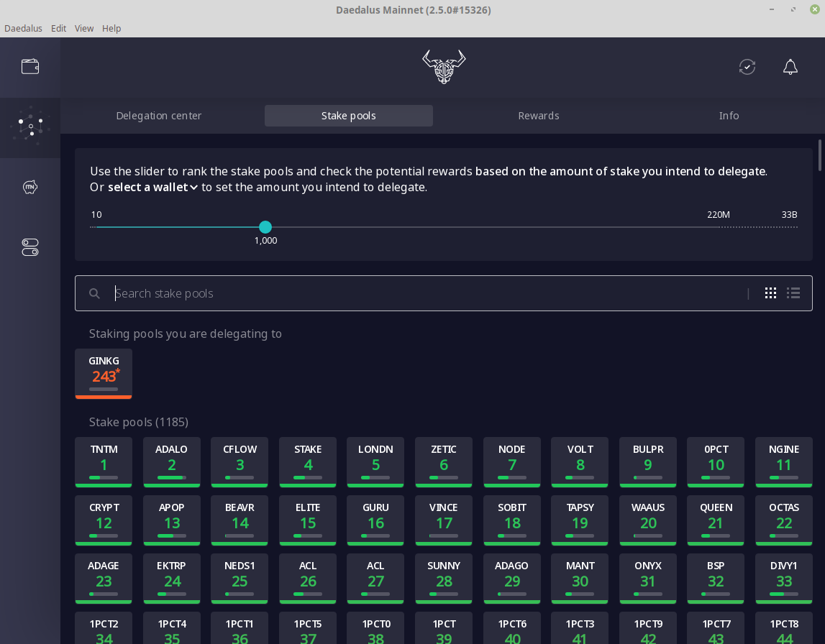Select the NEDS1 pool ranked 25
This screenshot has height=644, width=825.
(240, 579)
